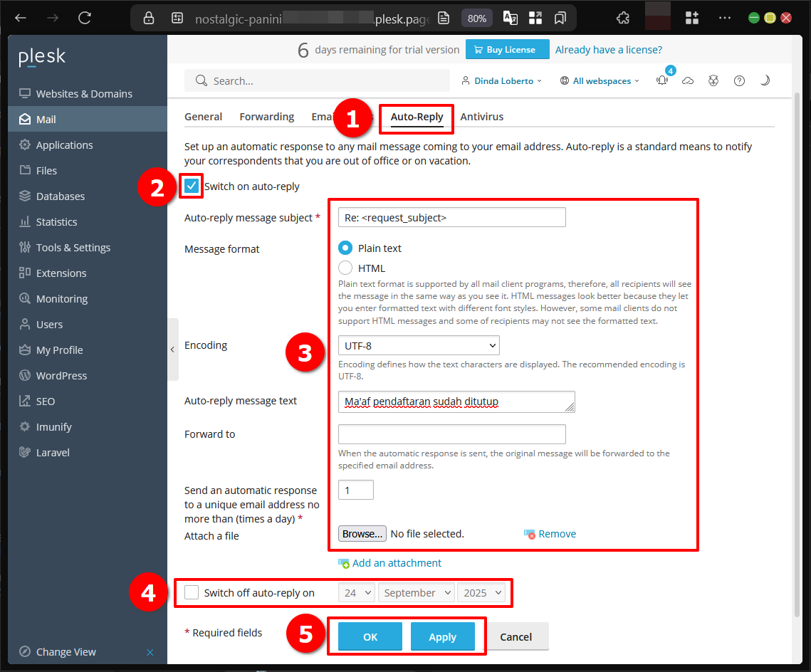
Task: Select the HTML message format radio button
Action: coord(345,268)
